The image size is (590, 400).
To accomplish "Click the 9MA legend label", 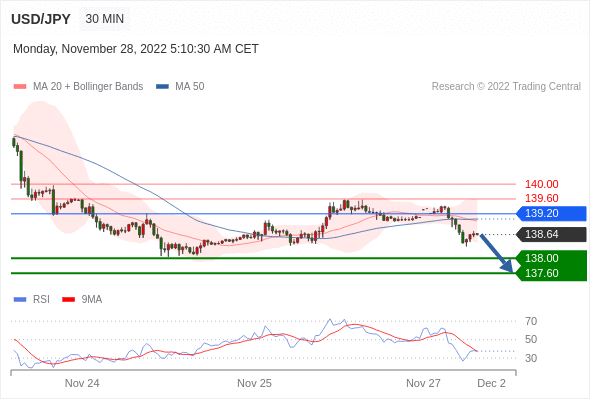I will (x=92, y=300).
